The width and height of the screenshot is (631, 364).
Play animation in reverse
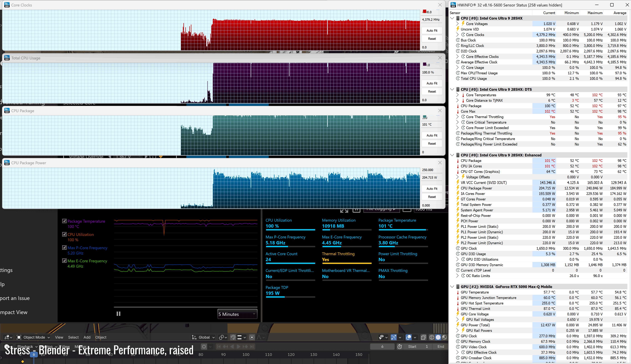pyautogui.click(x=232, y=347)
